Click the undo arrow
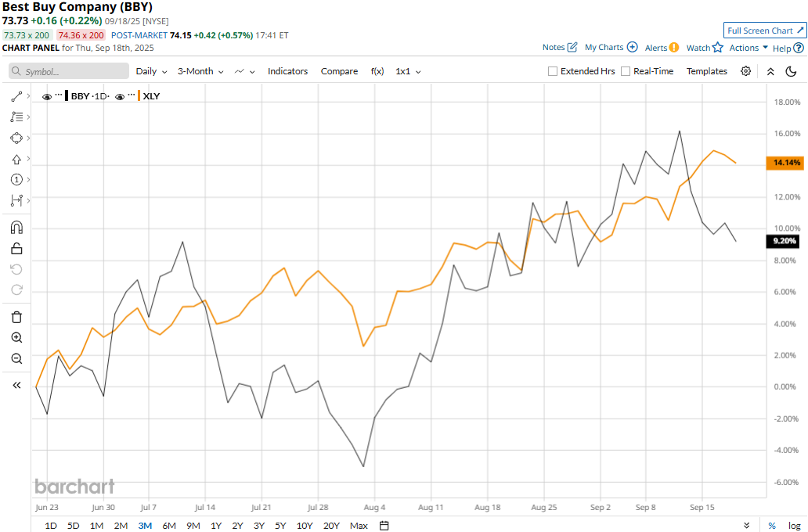 pos(16,269)
